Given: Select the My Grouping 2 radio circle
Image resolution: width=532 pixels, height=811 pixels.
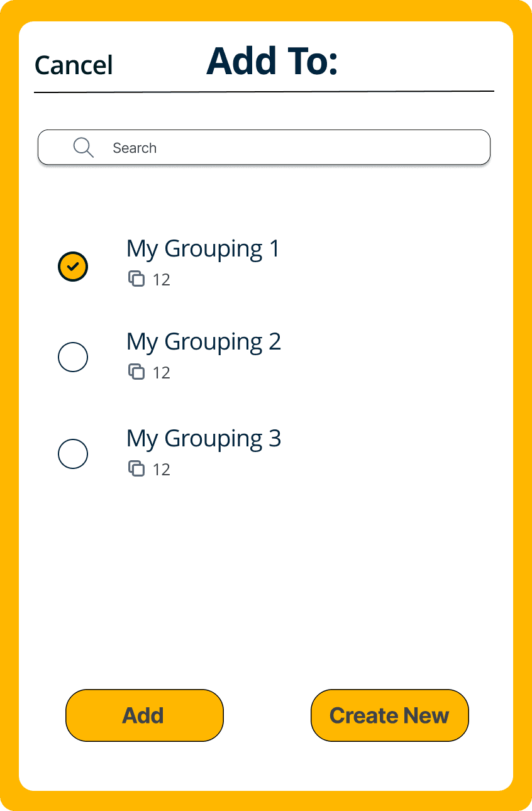Looking at the screenshot, I should 73,357.
